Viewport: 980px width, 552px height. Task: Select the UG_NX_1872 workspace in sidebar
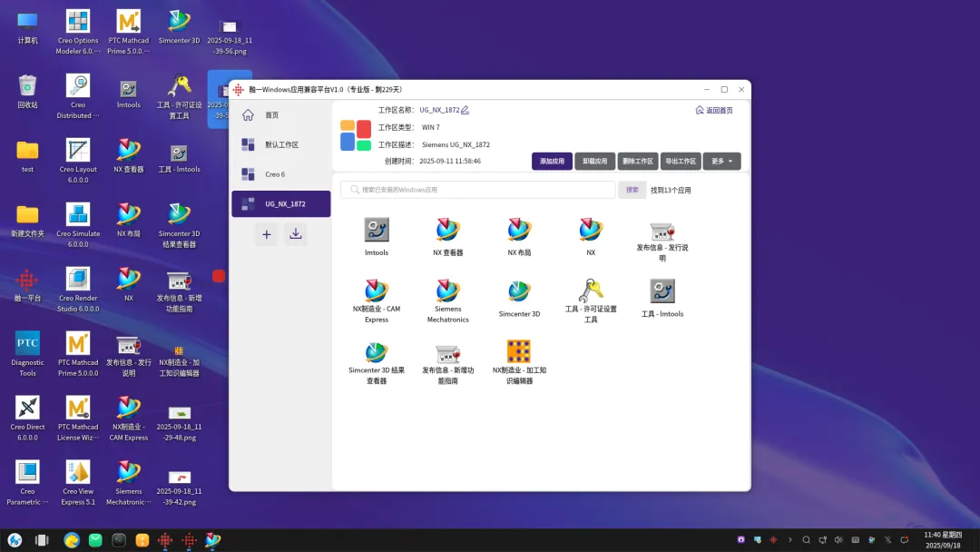[280, 203]
